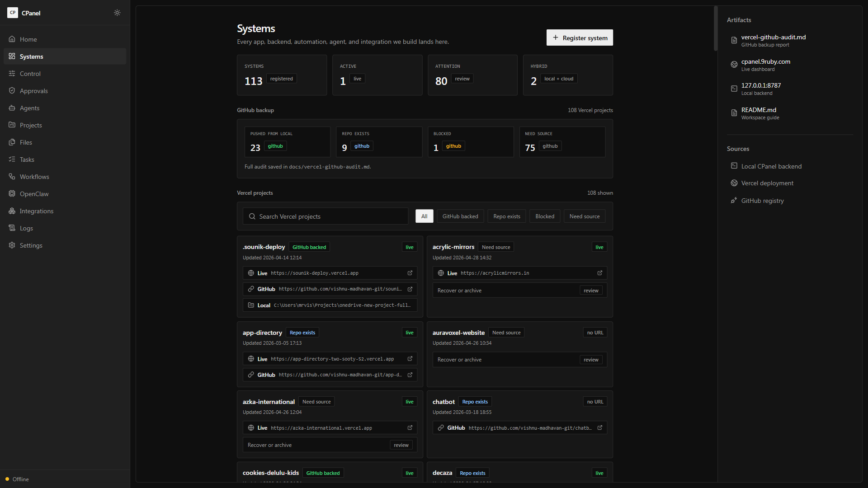Screen dimensions: 868x488
Task: Click the Home icon in the sidebar
Action: [x=12, y=39]
